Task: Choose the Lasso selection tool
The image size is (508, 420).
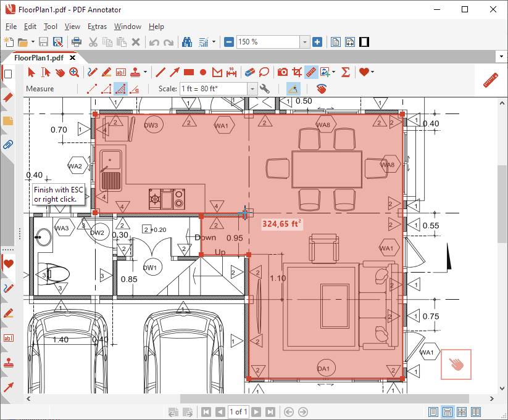Action: pos(264,72)
